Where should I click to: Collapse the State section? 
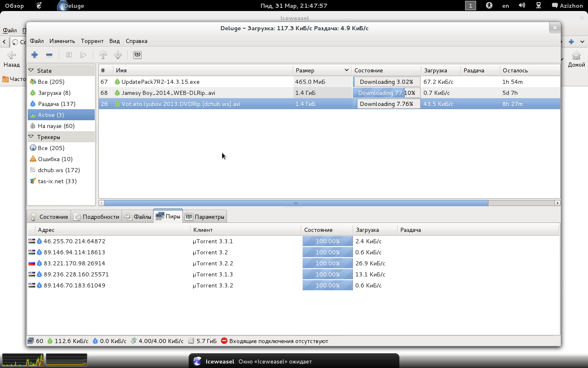point(31,70)
